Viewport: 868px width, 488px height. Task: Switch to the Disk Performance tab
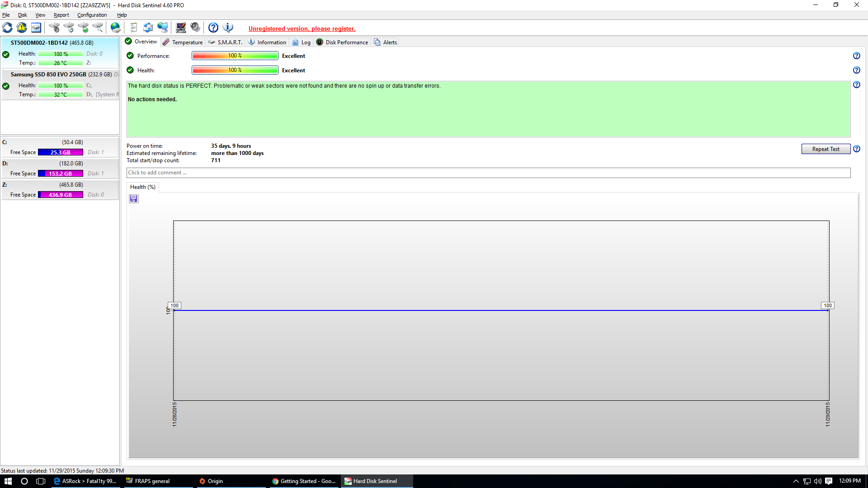coord(342,42)
